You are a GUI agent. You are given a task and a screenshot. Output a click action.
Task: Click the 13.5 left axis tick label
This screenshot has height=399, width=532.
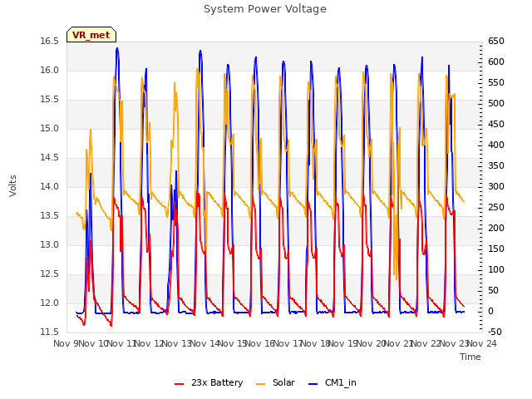[x=50, y=216]
